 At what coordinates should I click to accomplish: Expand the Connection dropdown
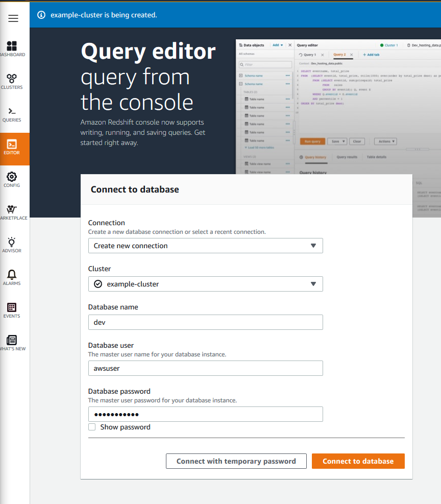click(206, 246)
